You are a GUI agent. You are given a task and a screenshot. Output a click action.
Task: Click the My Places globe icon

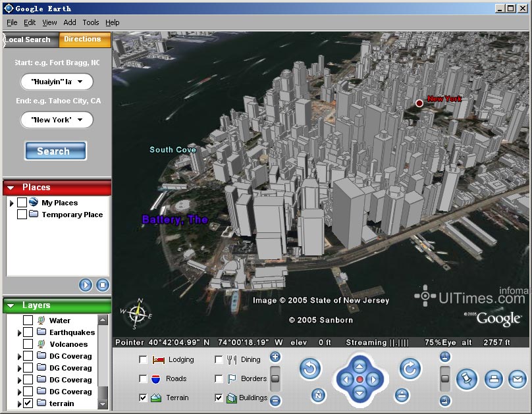(33, 202)
